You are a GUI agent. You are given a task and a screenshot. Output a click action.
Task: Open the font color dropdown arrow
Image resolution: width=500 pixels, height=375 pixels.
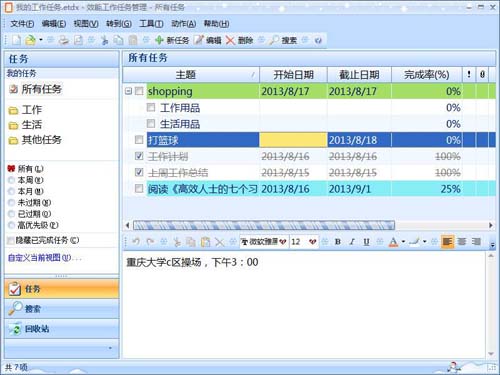point(403,242)
